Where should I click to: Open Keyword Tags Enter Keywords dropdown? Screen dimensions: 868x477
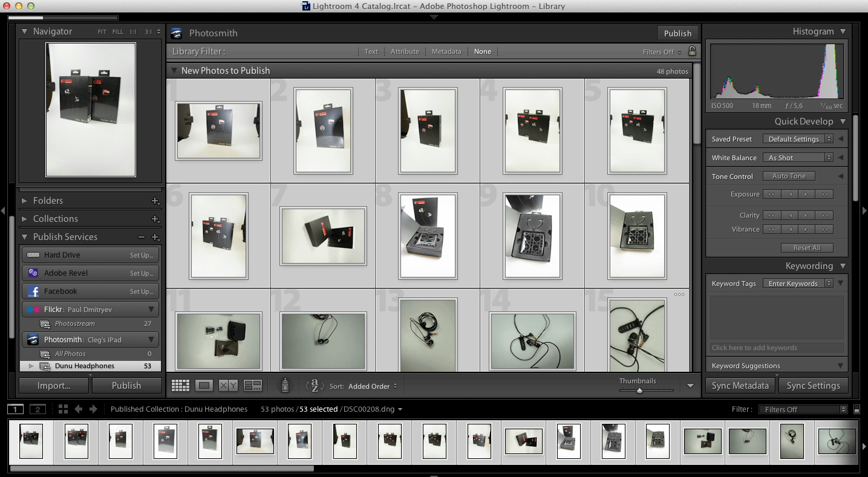coord(797,284)
